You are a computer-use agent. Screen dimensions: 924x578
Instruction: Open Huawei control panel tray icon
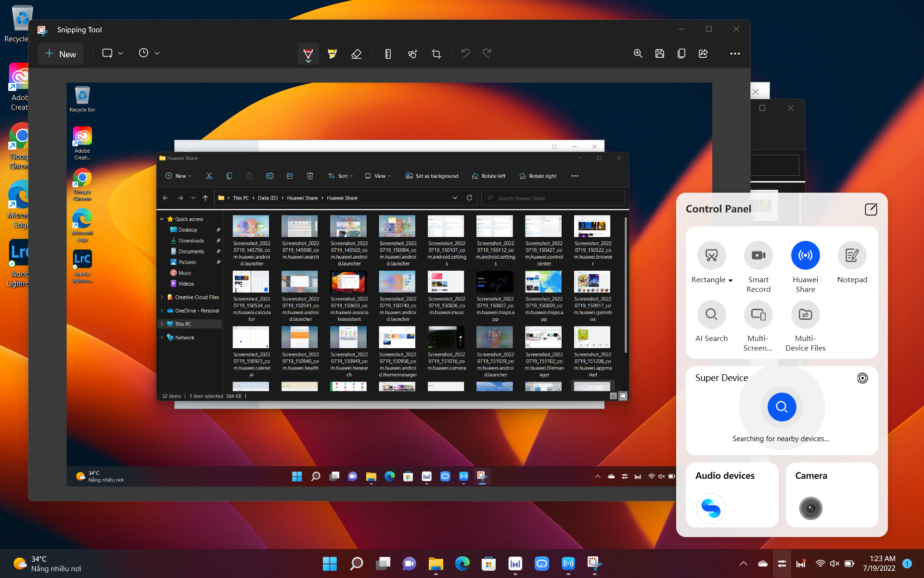coord(782,564)
